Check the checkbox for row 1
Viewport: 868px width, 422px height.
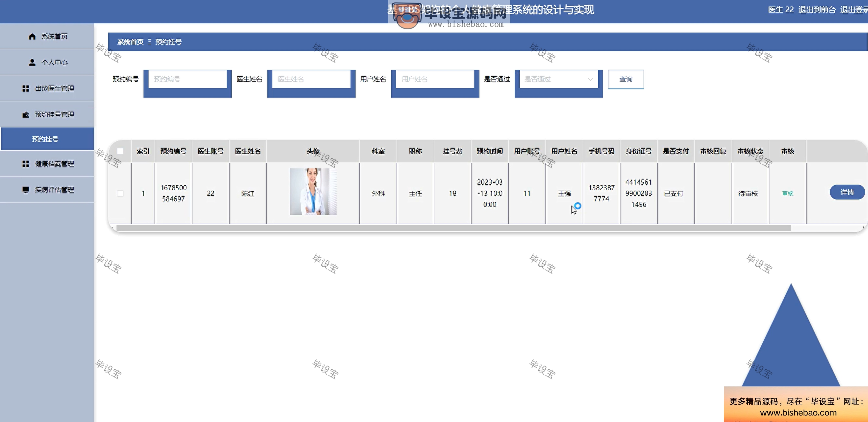point(120,193)
